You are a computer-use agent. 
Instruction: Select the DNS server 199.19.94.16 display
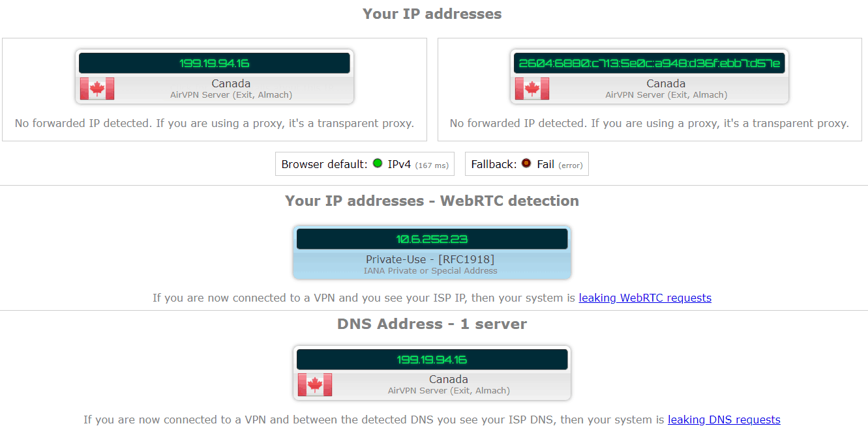[432, 360]
